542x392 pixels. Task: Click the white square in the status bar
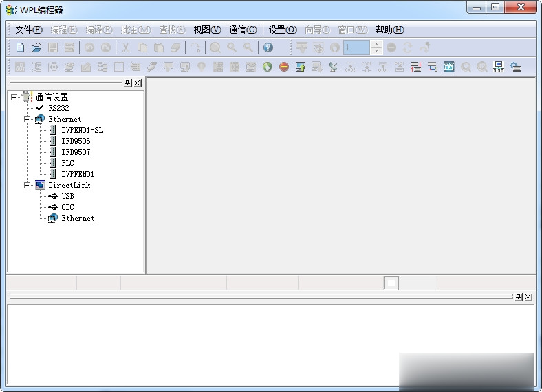(x=391, y=283)
